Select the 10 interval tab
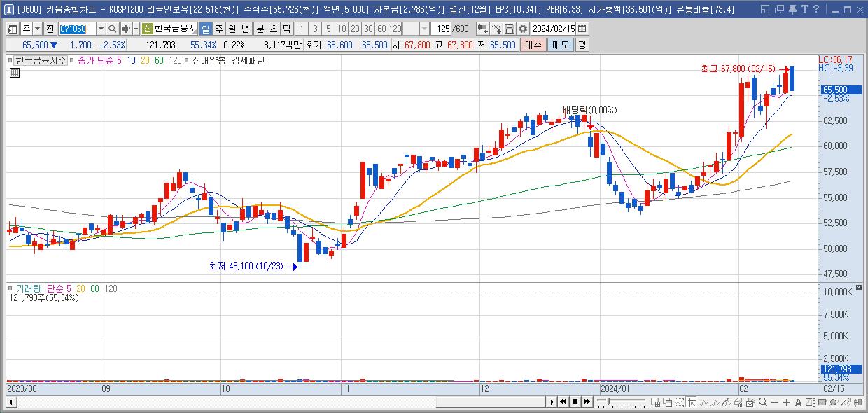Viewport: 868px width, 413px height. (342, 29)
